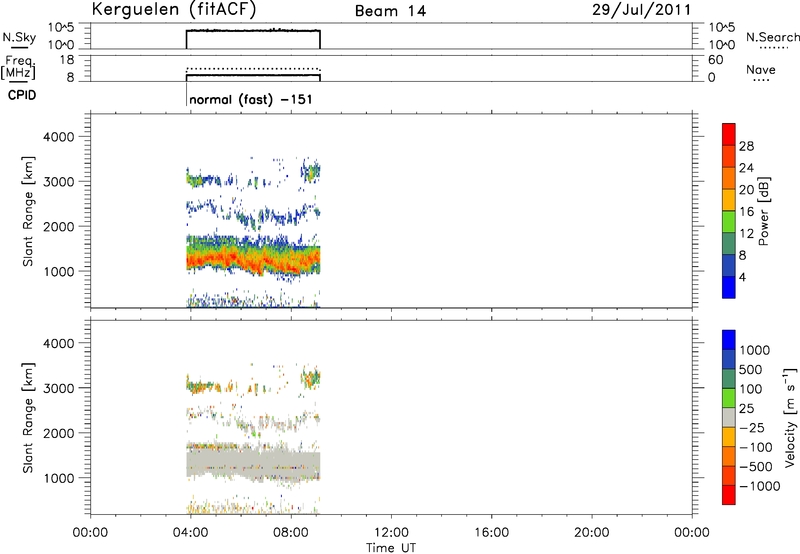Click the yellow 16-20 dB power color segment
Image resolution: width=800 pixels, height=554 pixels.
pos(729,199)
